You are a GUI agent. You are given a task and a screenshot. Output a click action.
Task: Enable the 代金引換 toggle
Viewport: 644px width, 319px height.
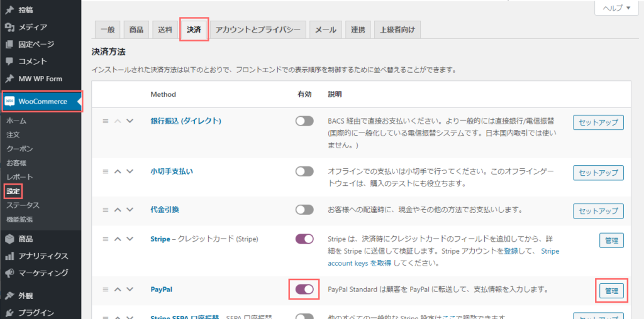pyautogui.click(x=304, y=210)
